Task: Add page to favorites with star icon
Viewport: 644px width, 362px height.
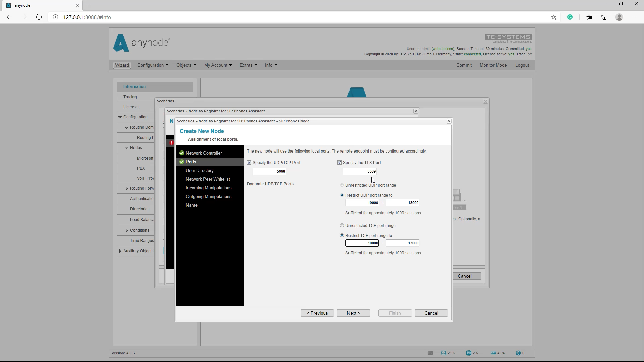Action: 554,17
